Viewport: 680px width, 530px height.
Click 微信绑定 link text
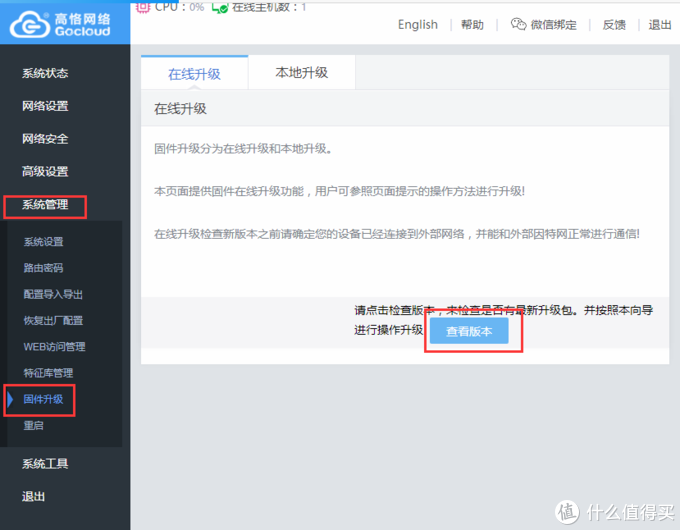point(554,25)
